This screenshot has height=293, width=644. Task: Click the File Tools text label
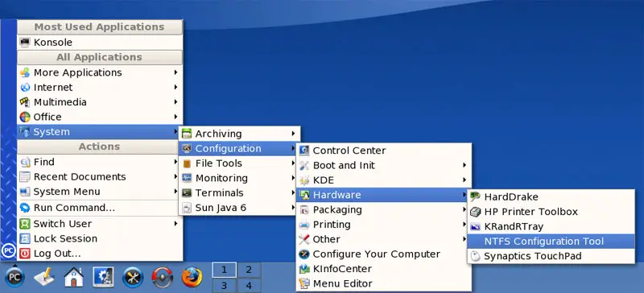point(219,163)
